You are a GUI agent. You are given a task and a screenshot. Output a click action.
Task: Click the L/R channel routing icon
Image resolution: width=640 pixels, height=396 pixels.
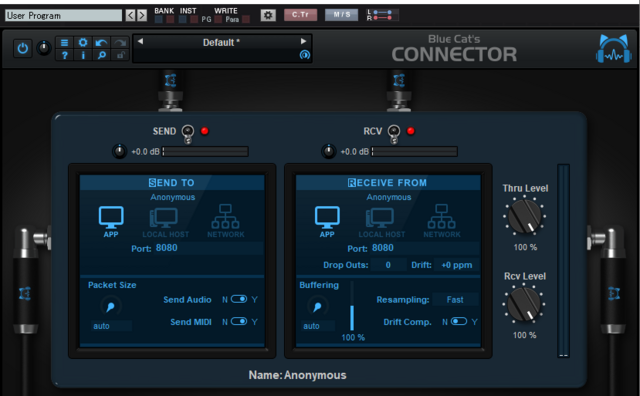tap(382, 15)
